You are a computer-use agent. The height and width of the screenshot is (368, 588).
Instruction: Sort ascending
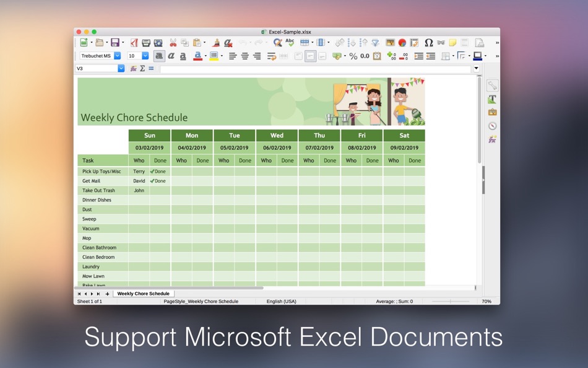tap(352, 42)
